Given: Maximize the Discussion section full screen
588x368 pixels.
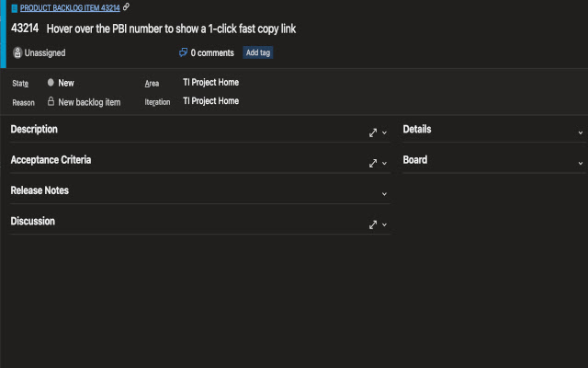Looking at the screenshot, I should coord(373,224).
